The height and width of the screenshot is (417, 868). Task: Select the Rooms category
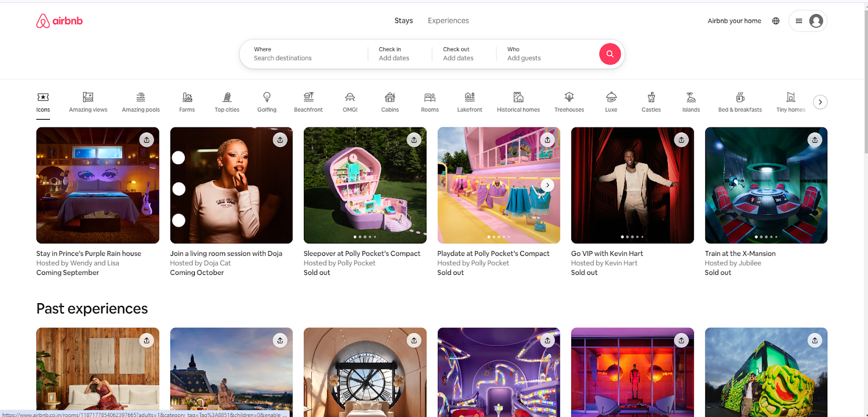(430, 102)
